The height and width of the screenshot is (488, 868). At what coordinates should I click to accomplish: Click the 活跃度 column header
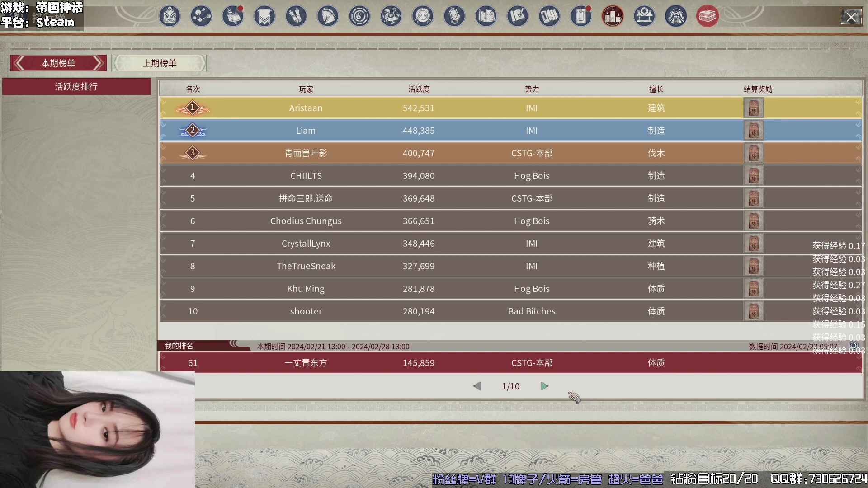(x=419, y=89)
